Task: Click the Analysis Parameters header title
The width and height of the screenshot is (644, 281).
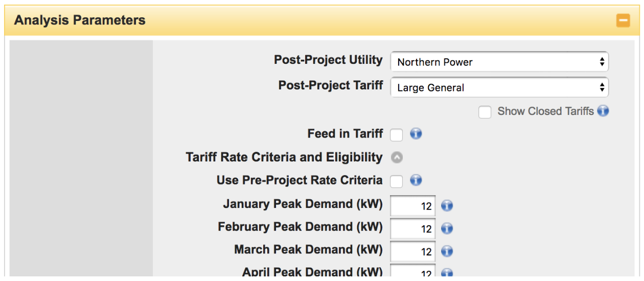Action: click(80, 20)
